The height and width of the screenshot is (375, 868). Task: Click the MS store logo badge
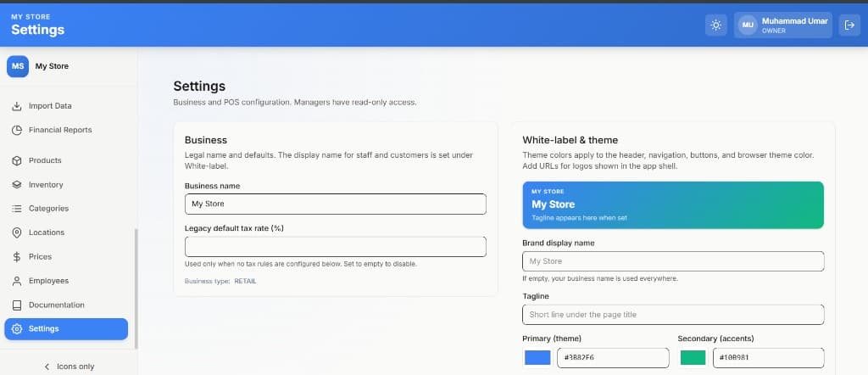[x=18, y=66]
